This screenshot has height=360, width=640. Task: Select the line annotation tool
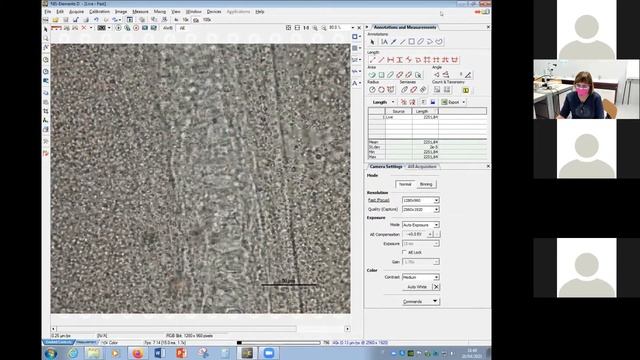pos(402,42)
